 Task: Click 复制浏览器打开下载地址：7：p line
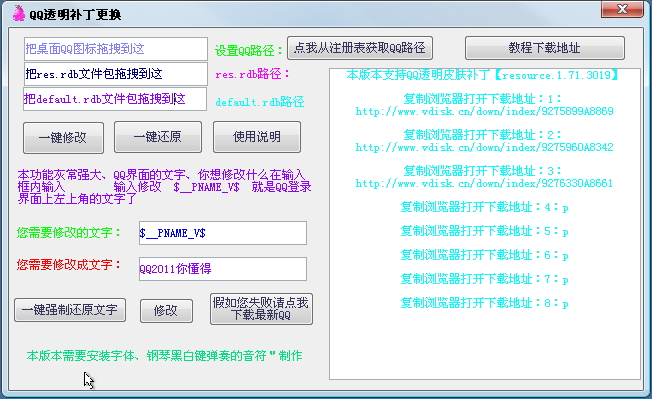tap(484, 279)
